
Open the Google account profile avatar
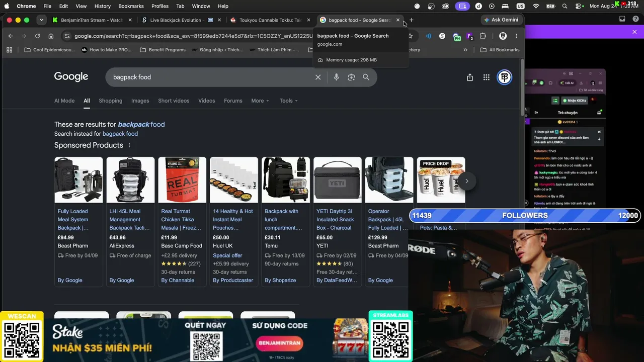504,77
